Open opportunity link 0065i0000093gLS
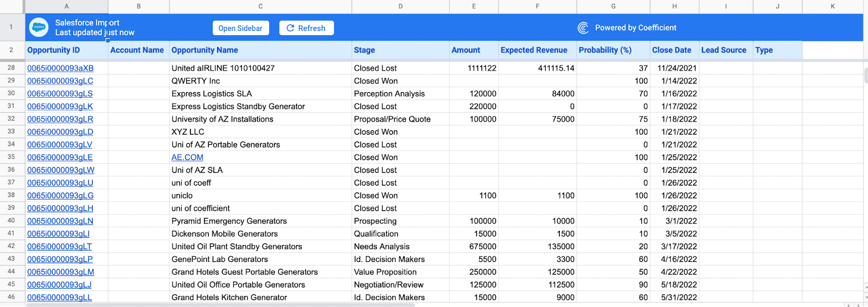 point(60,94)
